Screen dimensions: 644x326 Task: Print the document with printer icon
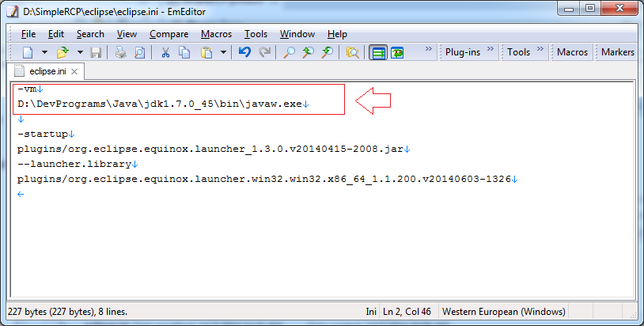pyautogui.click(x=121, y=52)
